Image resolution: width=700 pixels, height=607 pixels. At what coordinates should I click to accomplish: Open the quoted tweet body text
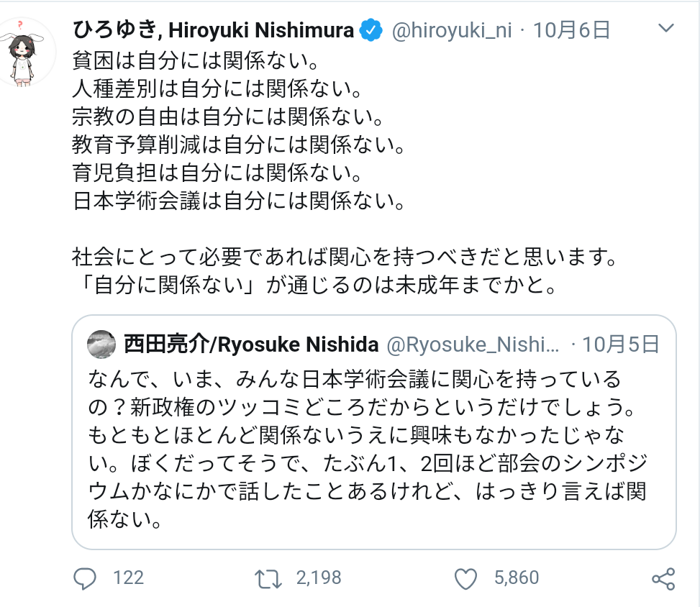368,449
